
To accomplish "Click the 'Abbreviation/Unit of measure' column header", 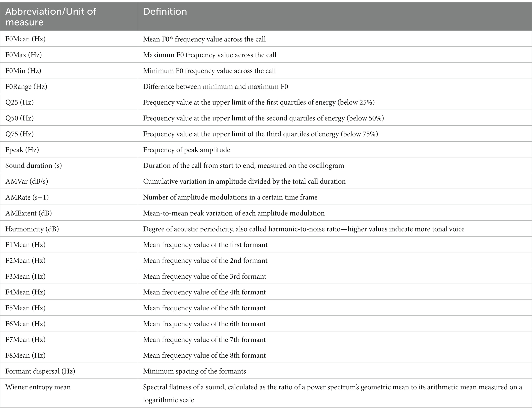I will point(69,17).
